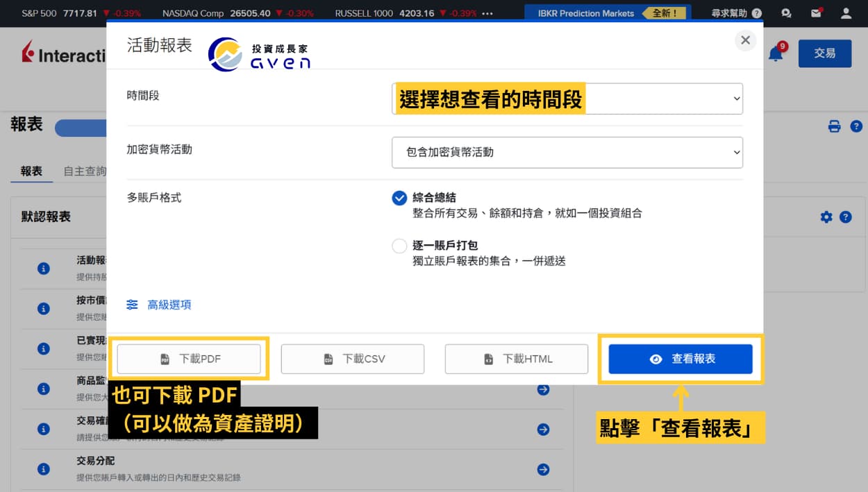The image size is (868, 492).
Task: Open the settings gear icon in 默認報表 panel
Action: (826, 217)
